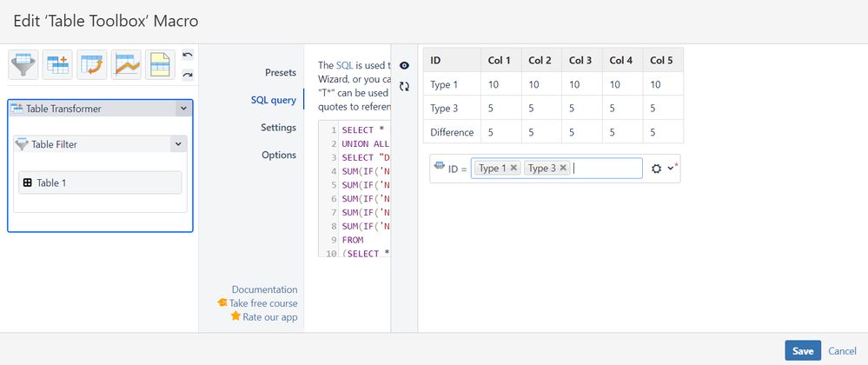Image resolution: width=868 pixels, height=365 pixels.
Task: Add a Chart from Table macro
Action: point(127,65)
